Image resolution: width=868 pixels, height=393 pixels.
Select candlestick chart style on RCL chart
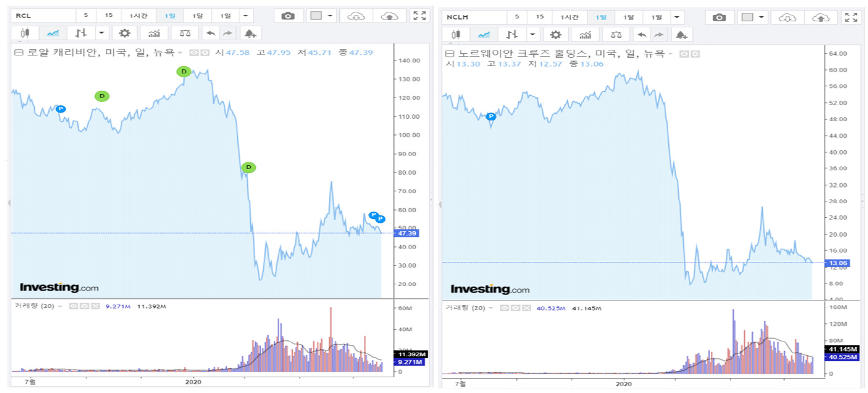click(25, 34)
